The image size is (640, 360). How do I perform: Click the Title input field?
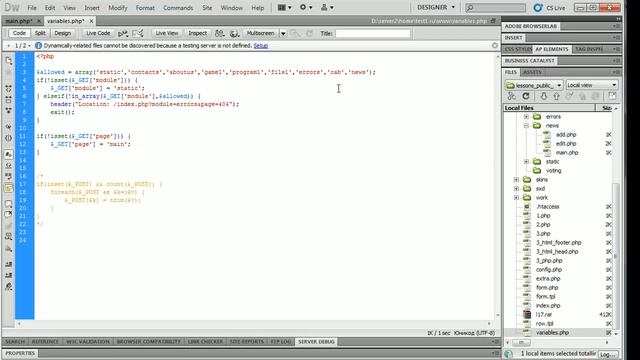(373, 33)
